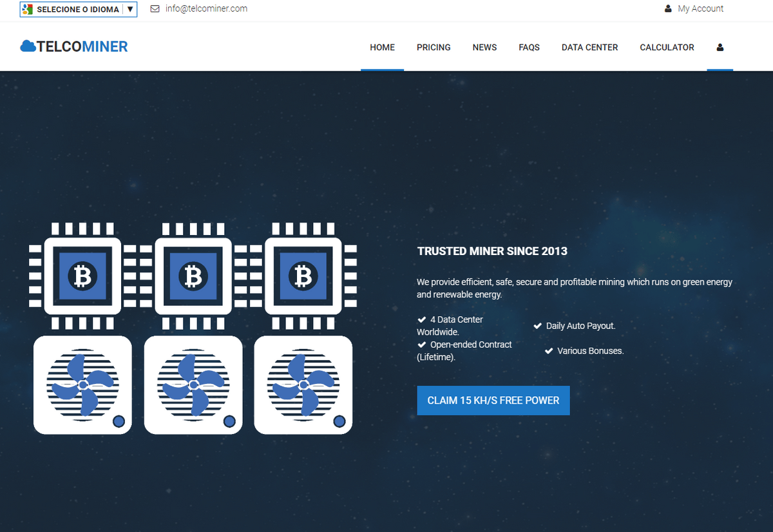The height and width of the screenshot is (532, 773).
Task: Open the CALCULATOR menu item
Action: point(667,47)
